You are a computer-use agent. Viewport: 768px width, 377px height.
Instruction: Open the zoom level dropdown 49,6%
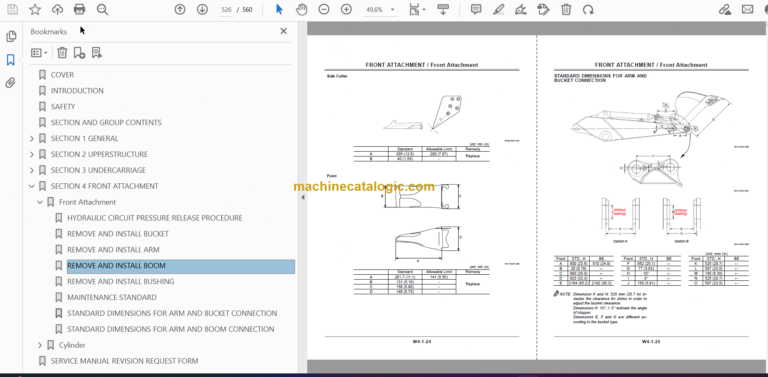(381, 9)
